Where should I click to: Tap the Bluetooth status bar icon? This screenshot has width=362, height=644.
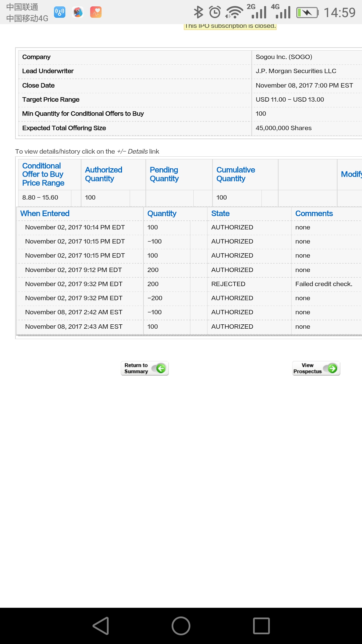(x=198, y=12)
